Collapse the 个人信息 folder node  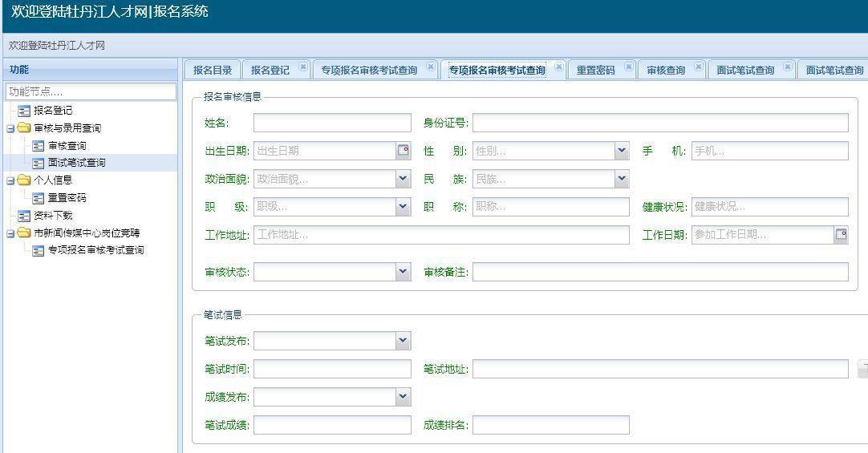[10, 180]
